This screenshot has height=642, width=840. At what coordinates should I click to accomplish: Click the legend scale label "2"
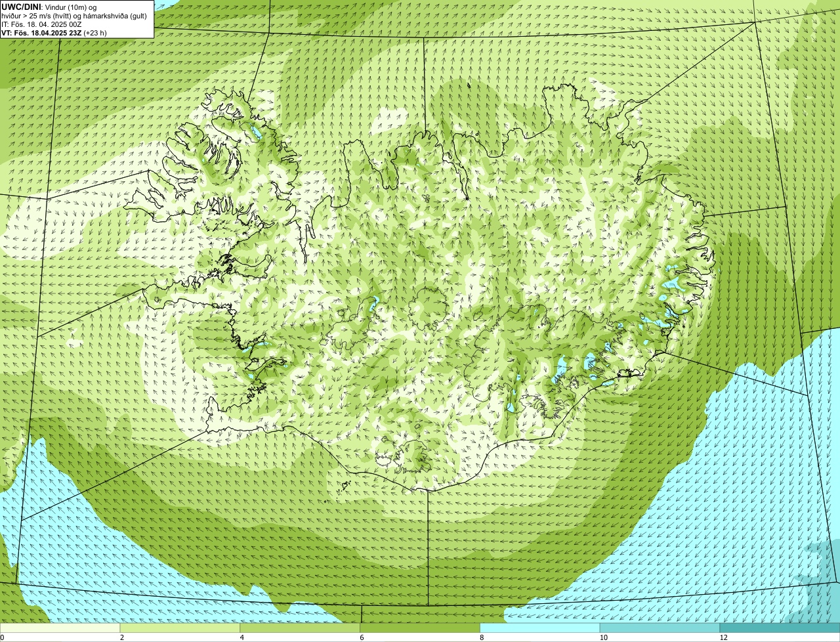pyautogui.click(x=122, y=637)
